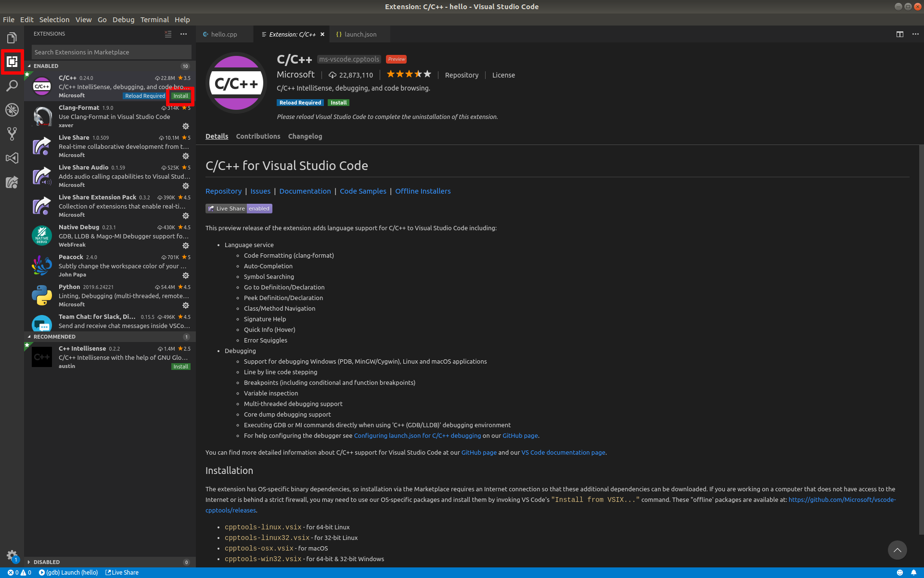Image resolution: width=924 pixels, height=578 pixels.
Task: Open the Changelog tab of the extension
Action: [x=305, y=136]
